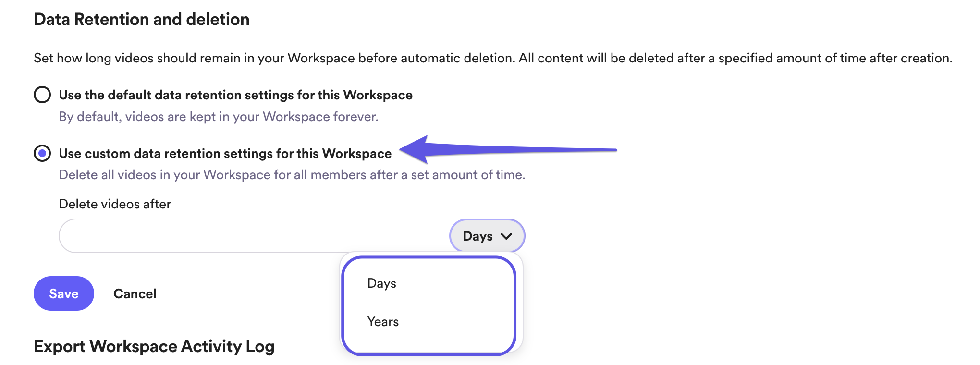
Task: Click blank space below Years in the dropdown panel
Action: click(429, 342)
